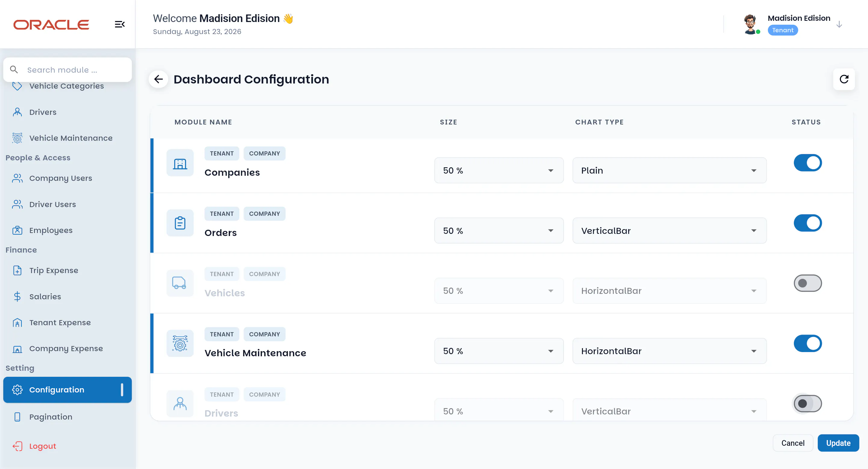
Task: Open Vehicles size dropdown
Action: [499, 291]
